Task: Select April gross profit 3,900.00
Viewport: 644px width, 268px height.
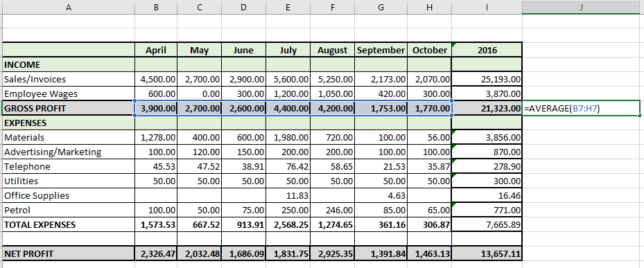Action: [x=156, y=108]
